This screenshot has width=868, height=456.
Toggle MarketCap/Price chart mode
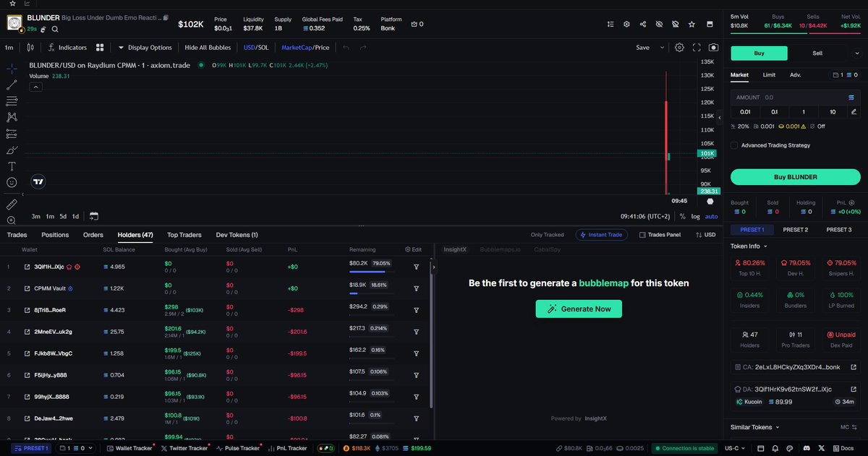coord(305,48)
